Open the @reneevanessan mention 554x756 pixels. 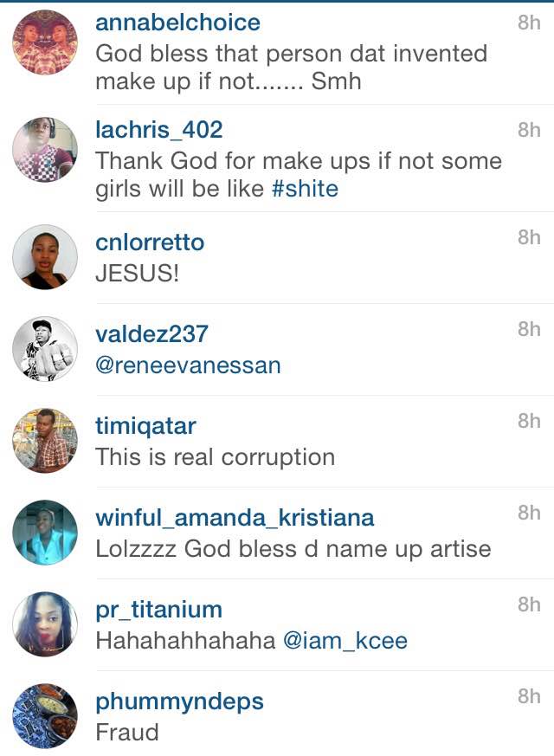pyautogui.click(x=188, y=365)
